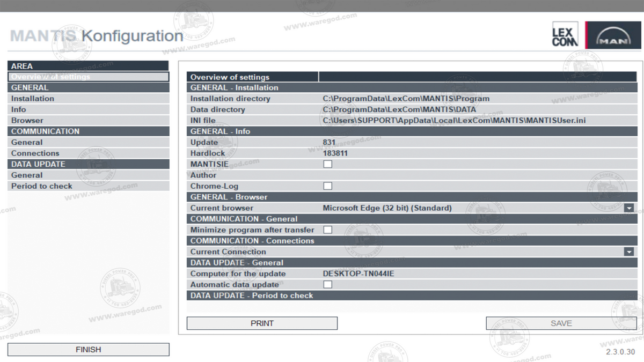Go to Browser settings in sidebar
644x362 pixels.
click(x=89, y=121)
